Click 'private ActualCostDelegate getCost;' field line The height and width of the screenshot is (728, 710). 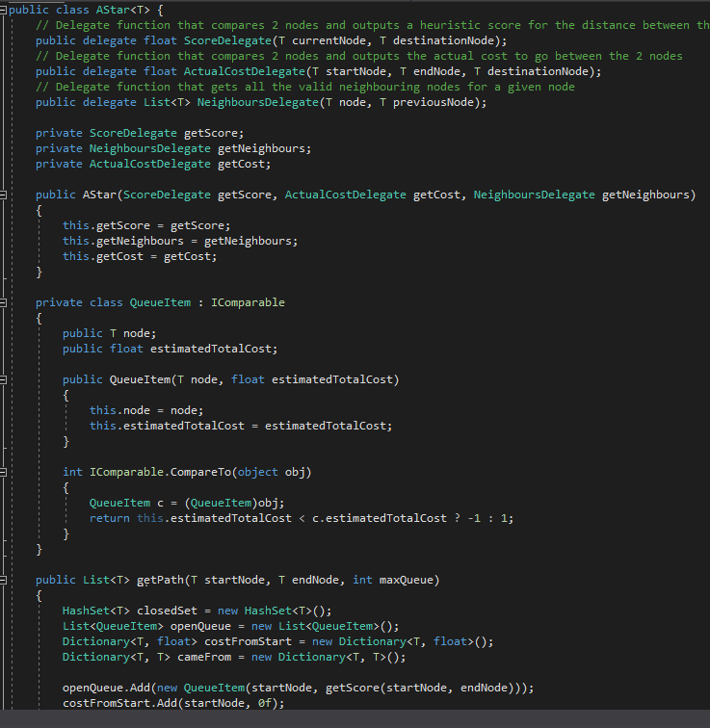[153, 164]
